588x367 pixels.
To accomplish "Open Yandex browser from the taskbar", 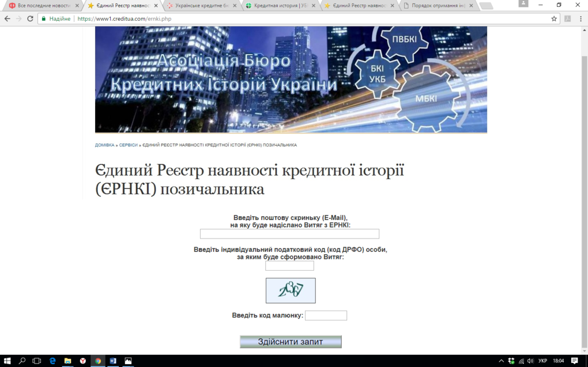I will coord(83,361).
